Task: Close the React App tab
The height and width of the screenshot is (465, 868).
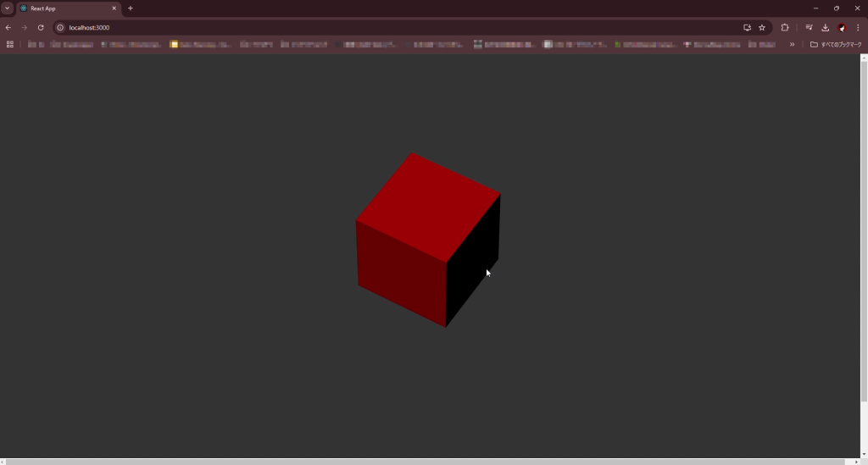Action: (x=114, y=8)
